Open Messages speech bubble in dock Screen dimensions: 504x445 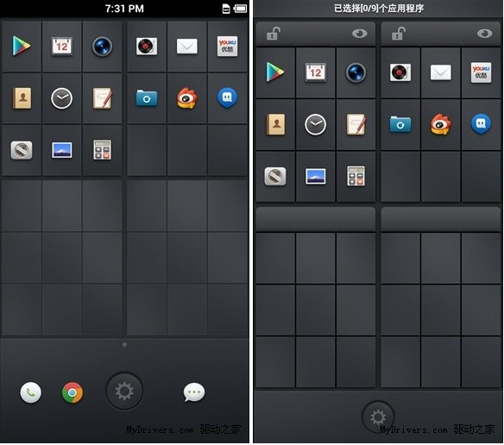[194, 392]
